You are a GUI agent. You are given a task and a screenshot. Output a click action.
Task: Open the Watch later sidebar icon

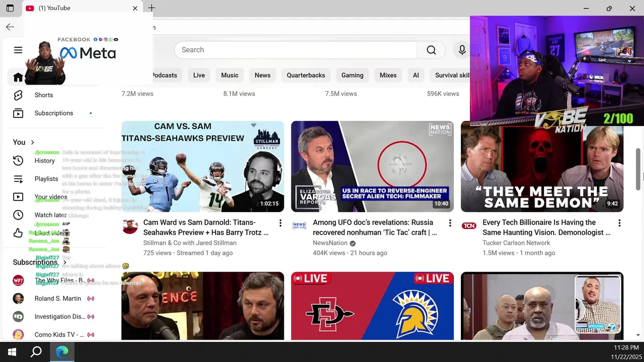pos(18,215)
